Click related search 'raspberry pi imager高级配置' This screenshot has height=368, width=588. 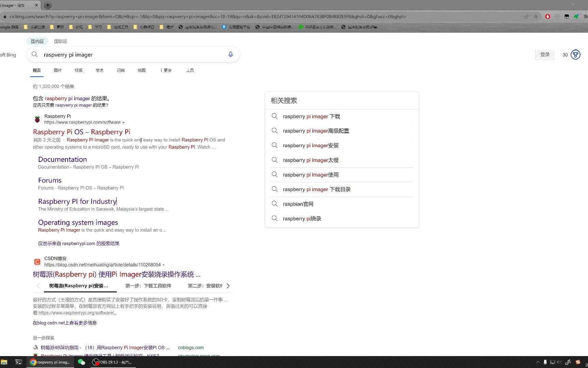(316, 131)
